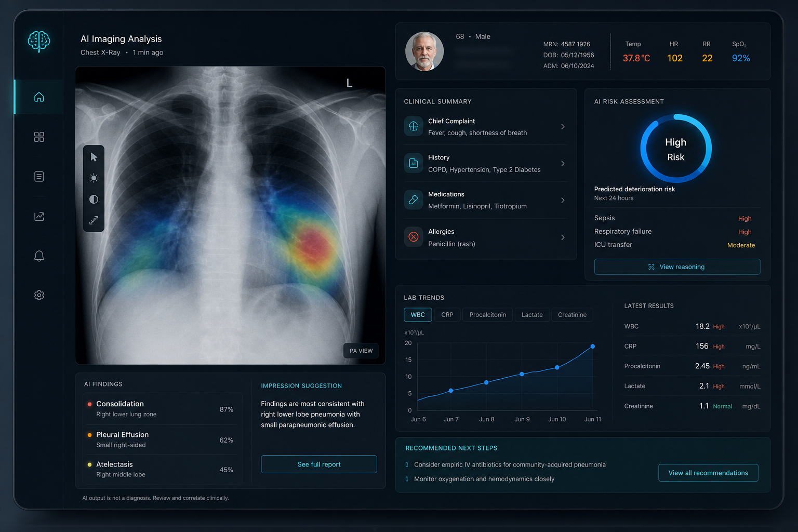Click the Lactate 2.1 latest result

(x=692, y=386)
